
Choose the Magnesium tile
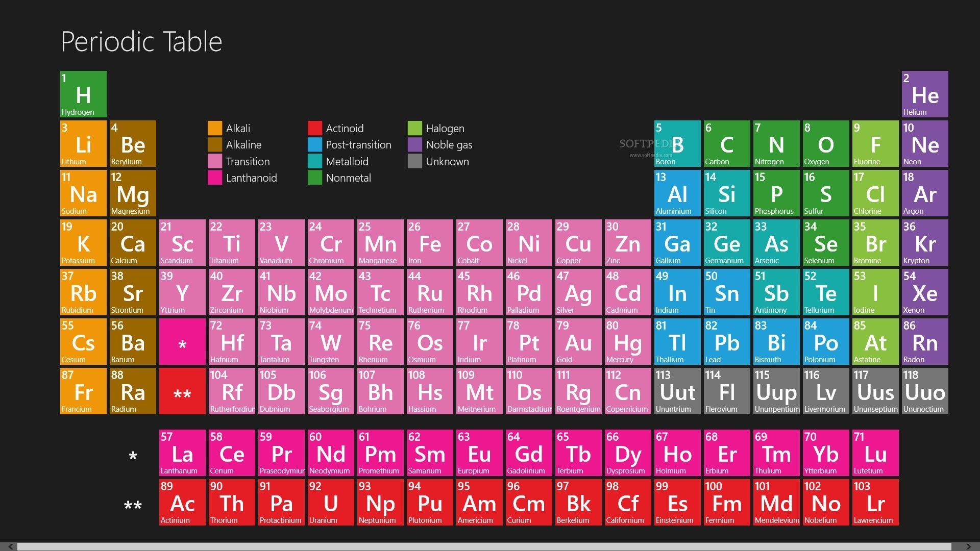pyautogui.click(x=133, y=193)
